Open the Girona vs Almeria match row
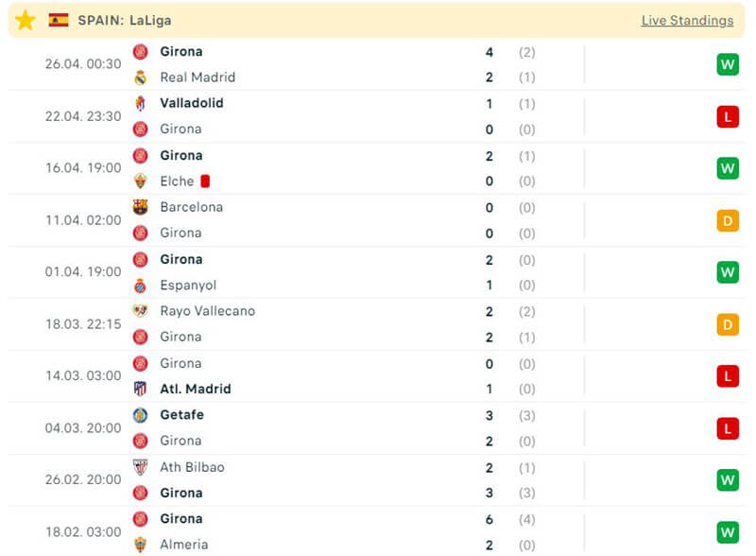756x556 pixels. (x=378, y=531)
